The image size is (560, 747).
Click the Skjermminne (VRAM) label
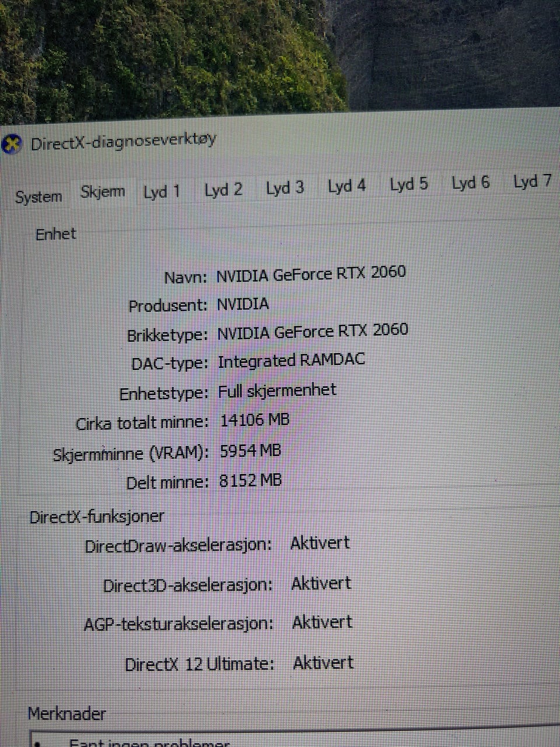131,453
